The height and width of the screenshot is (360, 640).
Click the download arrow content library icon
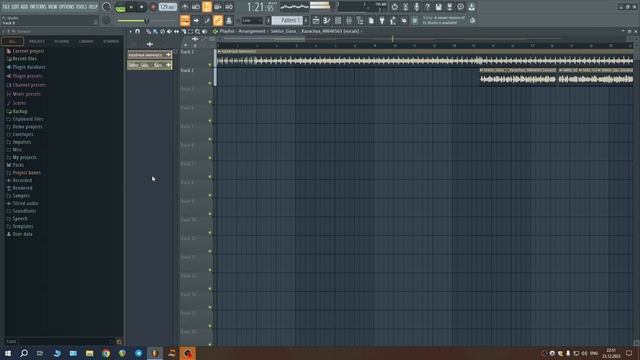pos(471,7)
